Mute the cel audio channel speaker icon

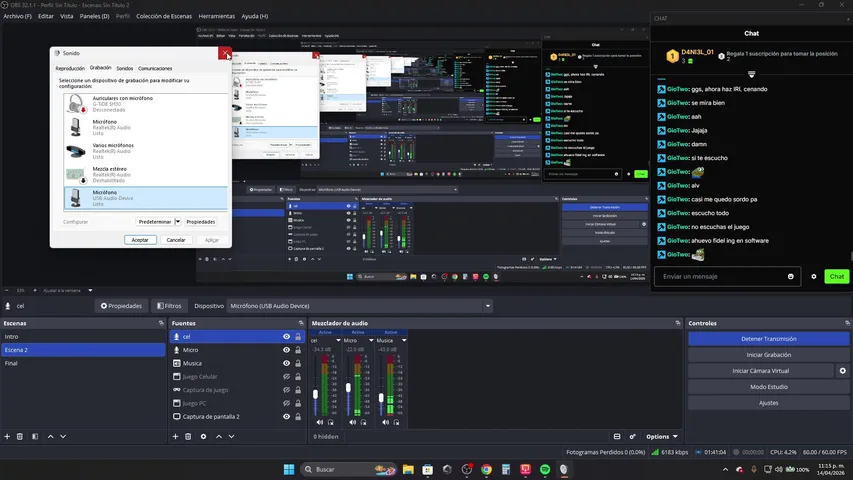320,422
